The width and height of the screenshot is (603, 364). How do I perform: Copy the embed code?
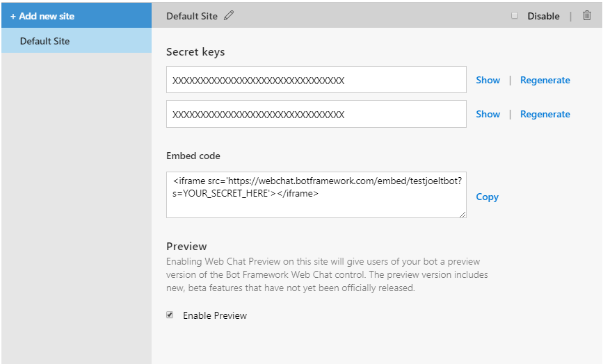click(488, 197)
